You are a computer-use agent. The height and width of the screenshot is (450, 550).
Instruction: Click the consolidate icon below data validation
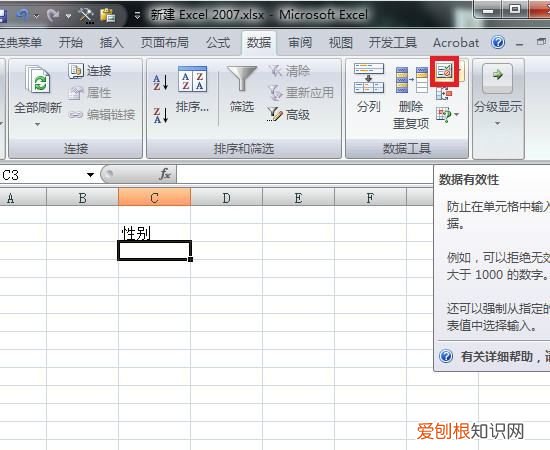[444, 94]
